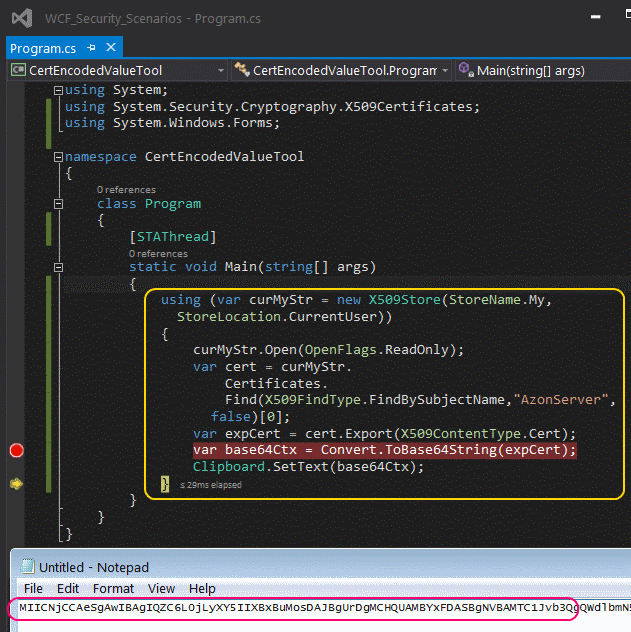Toggle the red breakpoint in the margin
The image size is (631, 632).
coord(16,450)
